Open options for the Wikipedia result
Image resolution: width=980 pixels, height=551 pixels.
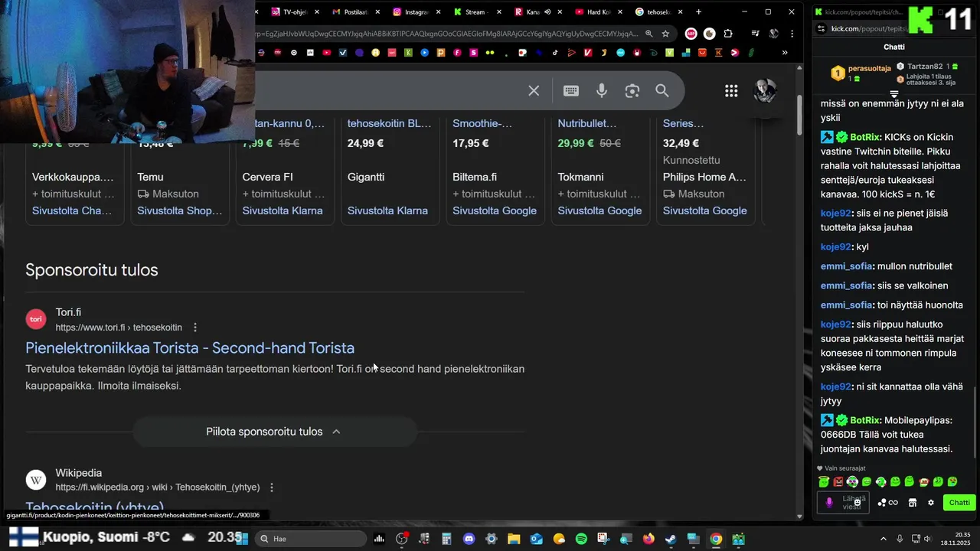point(272,487)
